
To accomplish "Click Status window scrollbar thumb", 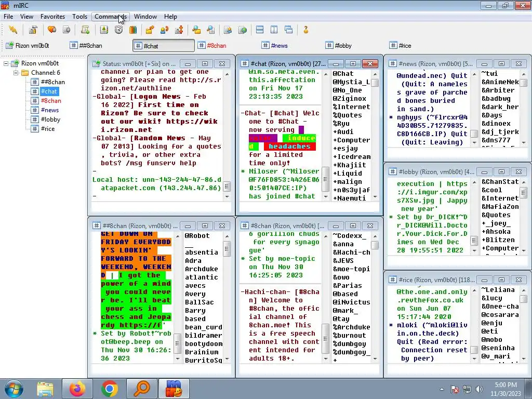I will pos(227,187).
